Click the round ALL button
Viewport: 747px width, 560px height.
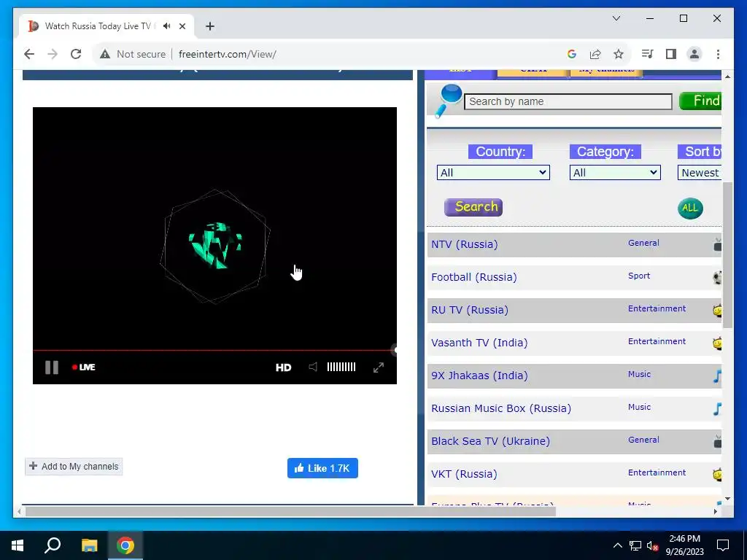(690, 208)
